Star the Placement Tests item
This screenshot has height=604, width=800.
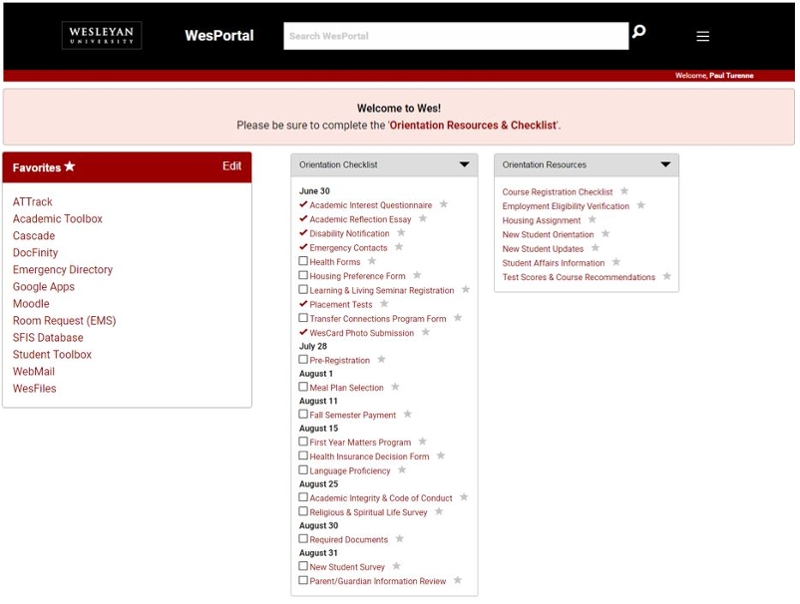(384, 304)
